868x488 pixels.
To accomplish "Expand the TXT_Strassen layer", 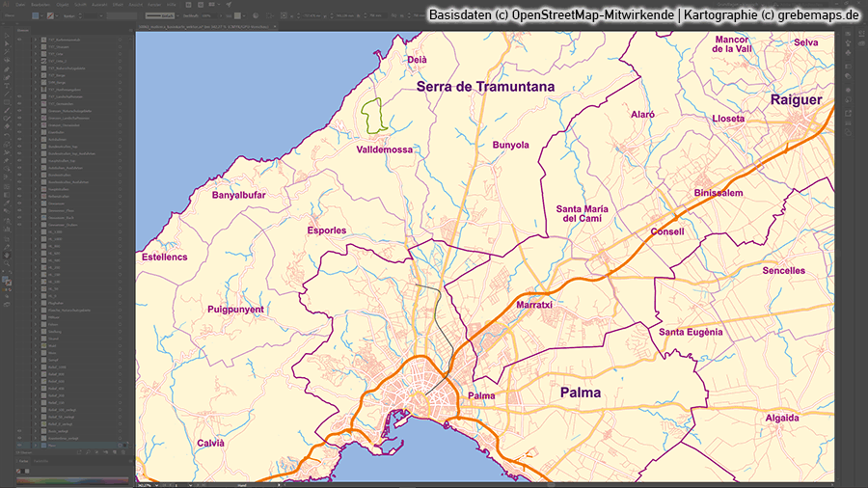I will coord(35,48).
